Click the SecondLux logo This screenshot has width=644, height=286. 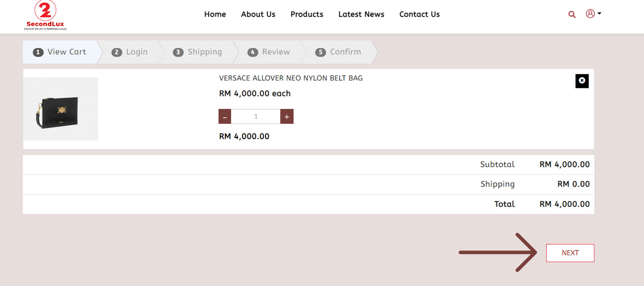click(45, 15)
